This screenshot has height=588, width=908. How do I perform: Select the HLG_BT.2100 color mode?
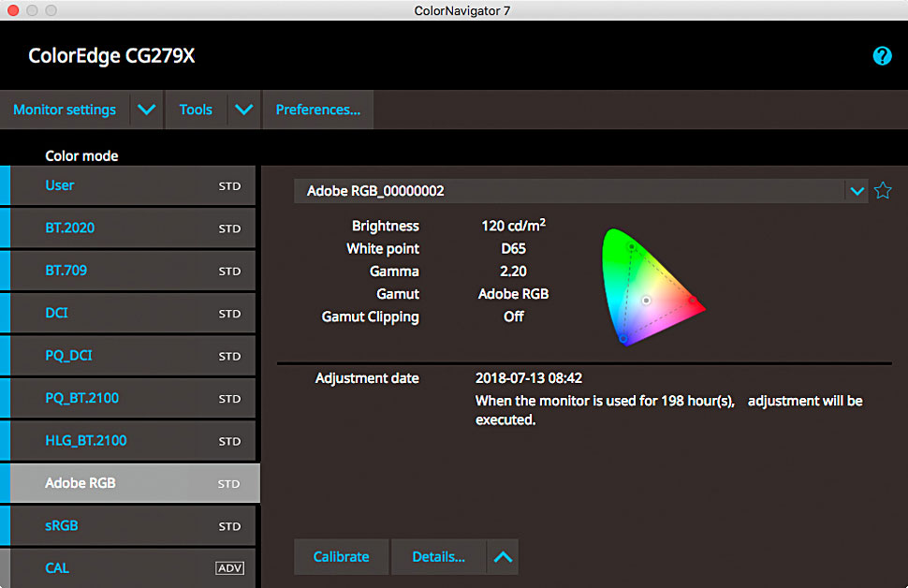click(x=128, y=441)
